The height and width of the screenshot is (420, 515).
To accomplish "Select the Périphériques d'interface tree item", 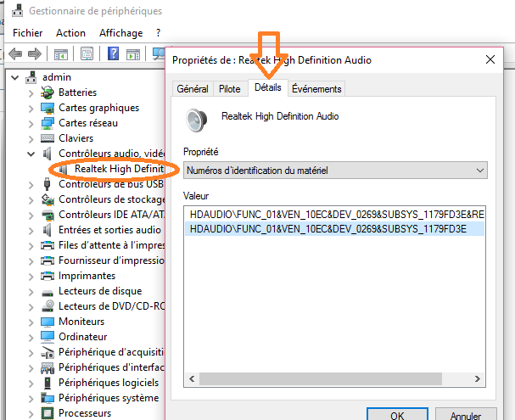I will pos(111,367).
